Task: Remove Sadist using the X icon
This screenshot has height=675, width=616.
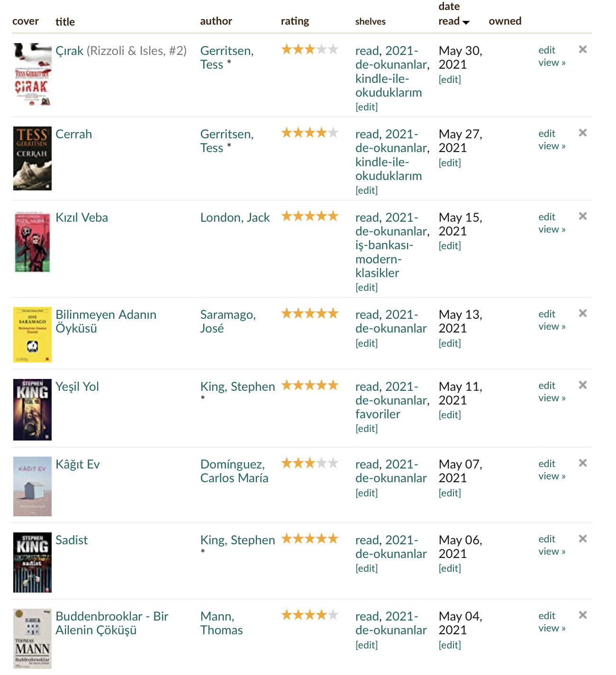Action: pos(583,539)
